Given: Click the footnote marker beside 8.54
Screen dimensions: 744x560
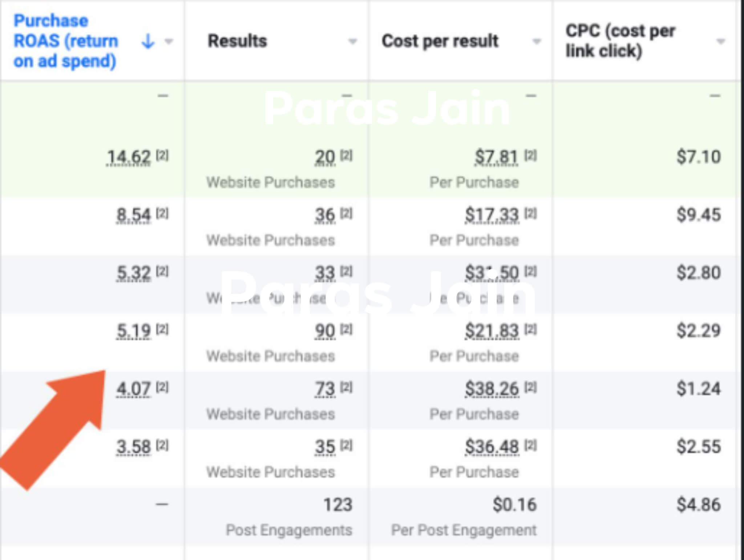Looking at the screenshot, I should coord(162,213).
